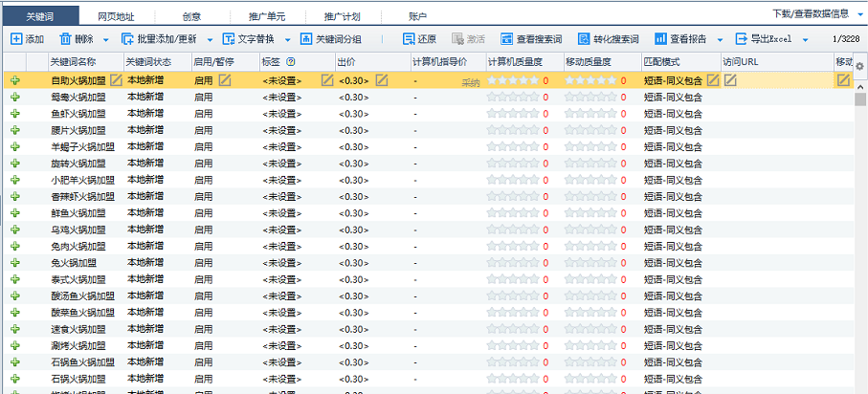Click the 查看报告 chart icon
The height and width of the screenshot is (394, 868).
point(660,39)
